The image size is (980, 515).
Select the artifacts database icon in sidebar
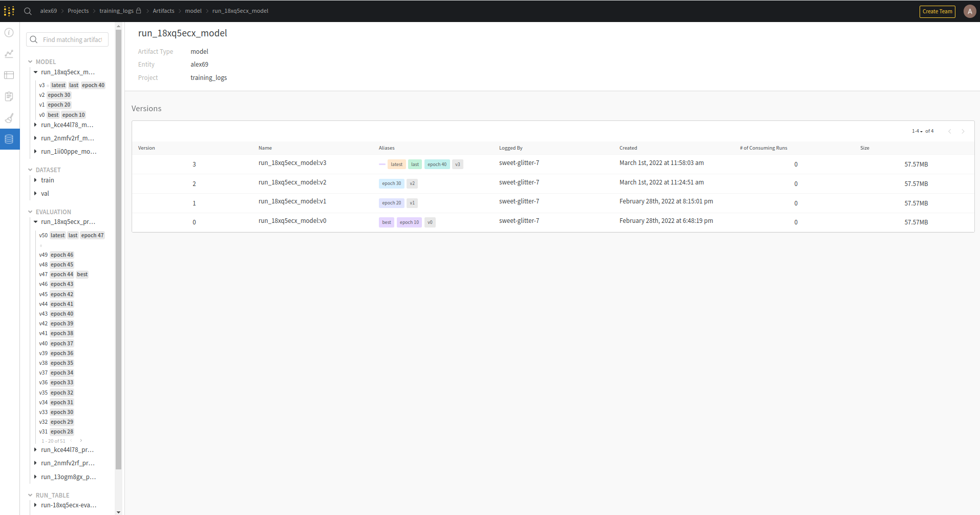[x=9, y=139]
